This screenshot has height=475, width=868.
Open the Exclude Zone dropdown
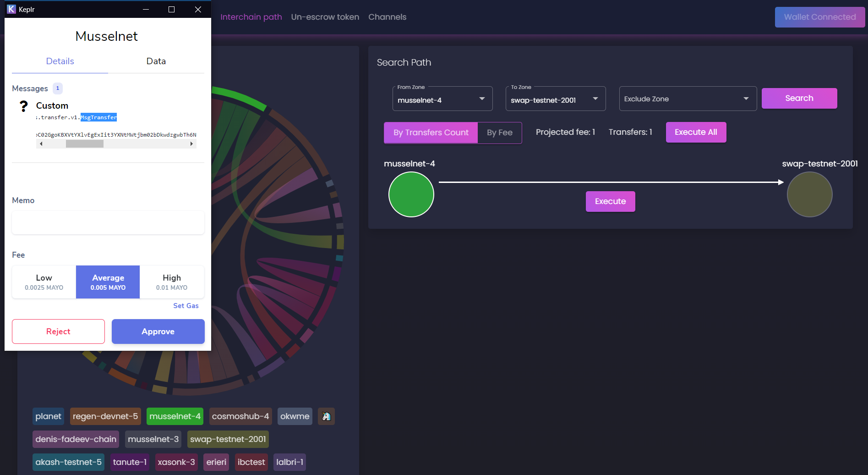688,99
